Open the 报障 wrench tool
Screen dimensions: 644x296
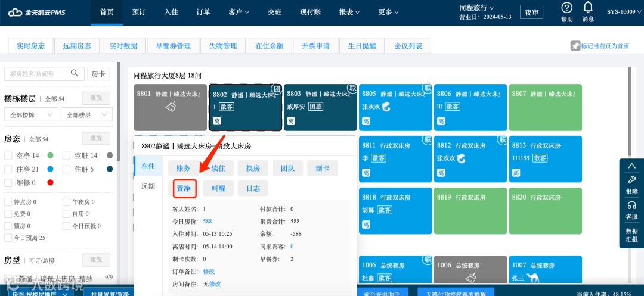click(631, 183)
